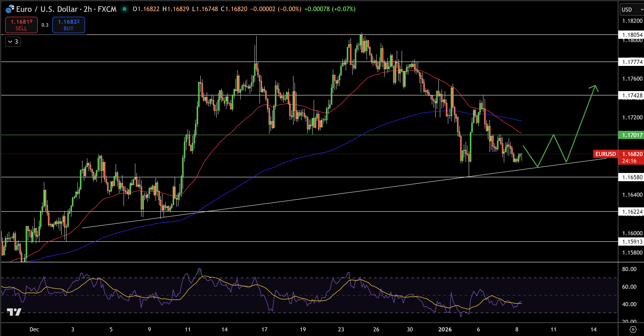Click the 24:16 bar countdown label

tap(629, 161)
